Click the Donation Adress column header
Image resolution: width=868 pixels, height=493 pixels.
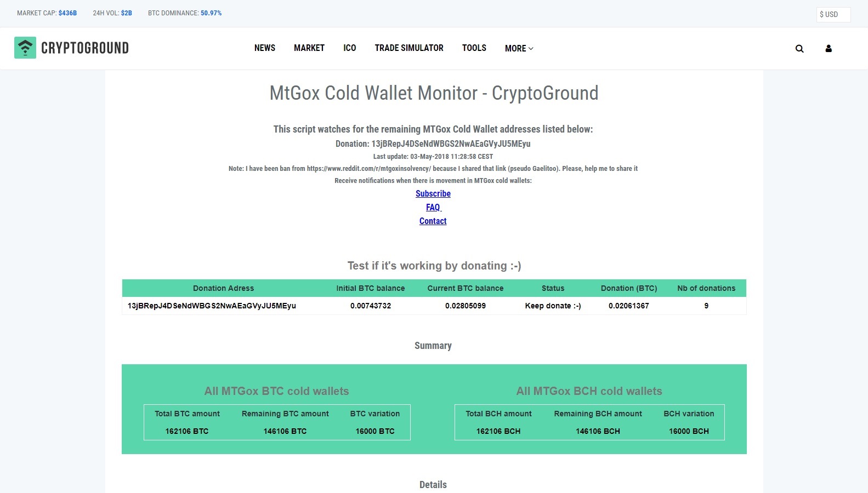pos(224,288)
